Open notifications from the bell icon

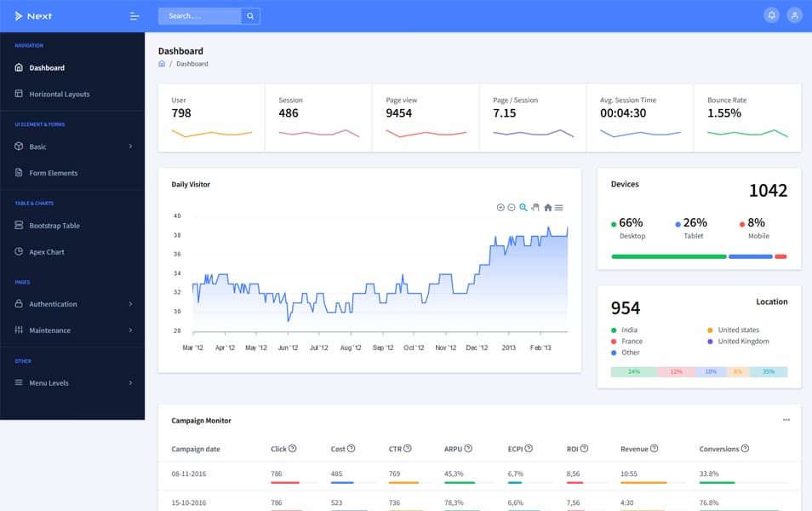tap(771, 14)
